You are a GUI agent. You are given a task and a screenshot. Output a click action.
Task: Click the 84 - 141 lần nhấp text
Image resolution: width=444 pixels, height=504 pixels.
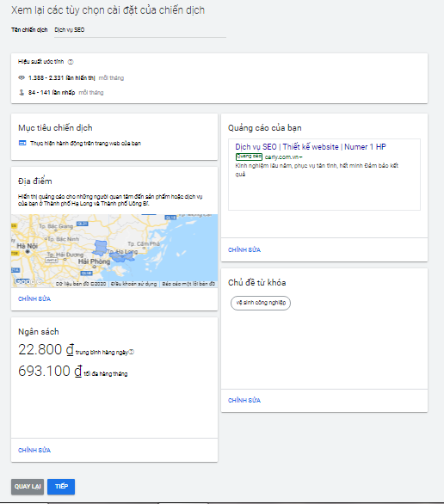[x=52, y=93]
